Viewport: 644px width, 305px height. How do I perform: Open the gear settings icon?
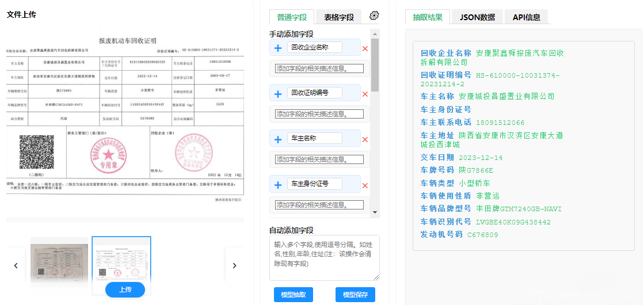tap(374, 16)
